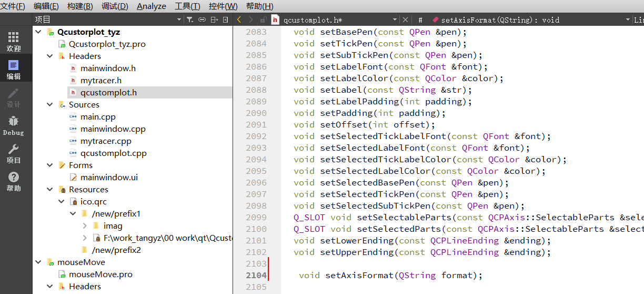Viewport: 644px width, 294px height.
Task: Click the Forms folder icon
Action: coord(62,165)
